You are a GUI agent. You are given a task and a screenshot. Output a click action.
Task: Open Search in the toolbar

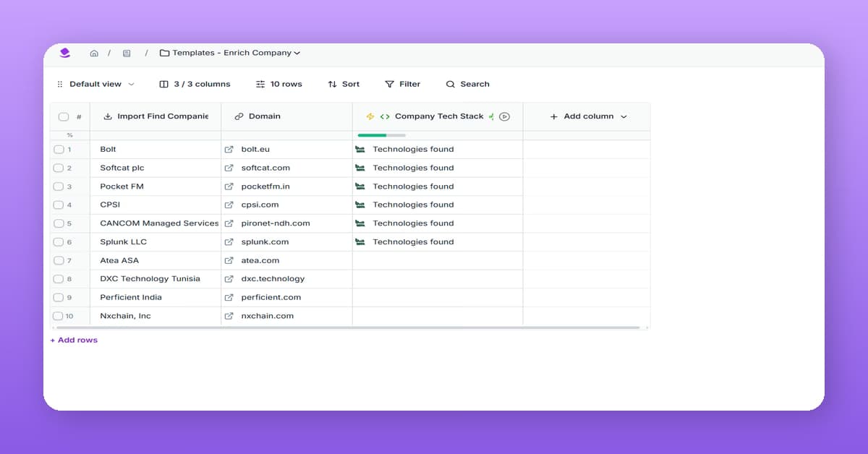point(467,84)
